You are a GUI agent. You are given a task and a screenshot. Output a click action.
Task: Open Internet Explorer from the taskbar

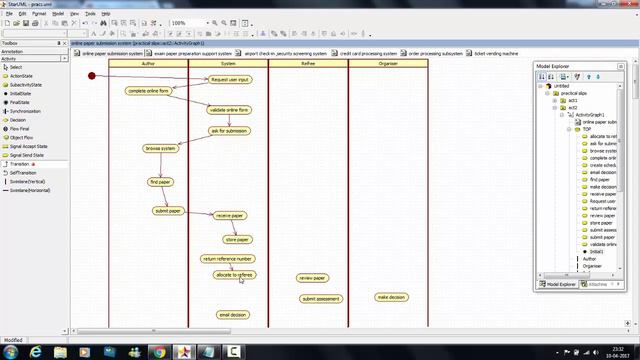click(x=36, y=352)
